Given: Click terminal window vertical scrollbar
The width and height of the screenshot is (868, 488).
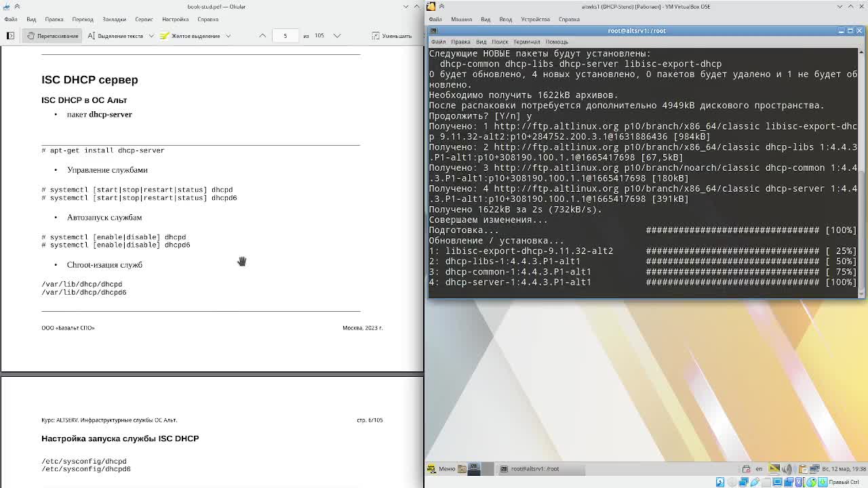Looking at the screenshot, I should pyautogui.click(x=862, y=173).
